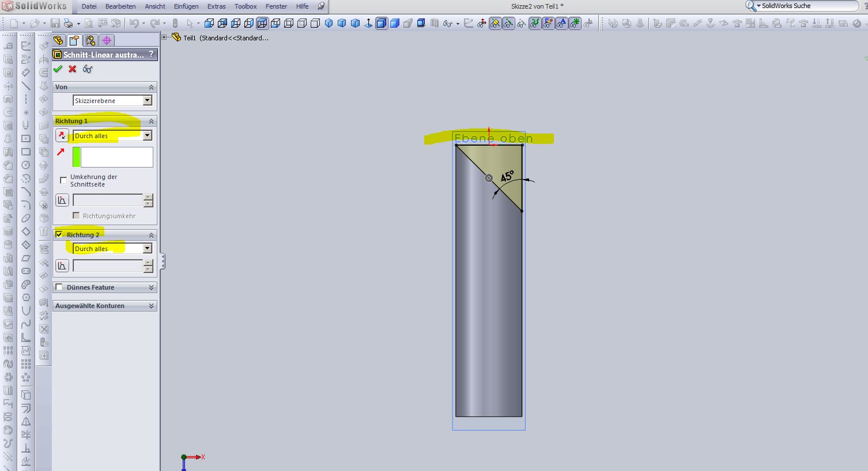
Task: Decrease Richtung 2 draft angle spinner
Action: tap(148, 269)
